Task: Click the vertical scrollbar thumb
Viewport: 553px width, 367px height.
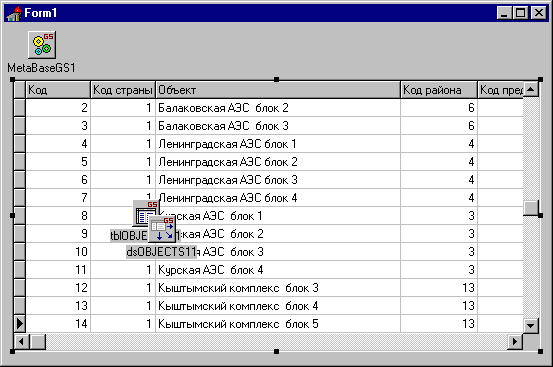Action: [531, 208]
